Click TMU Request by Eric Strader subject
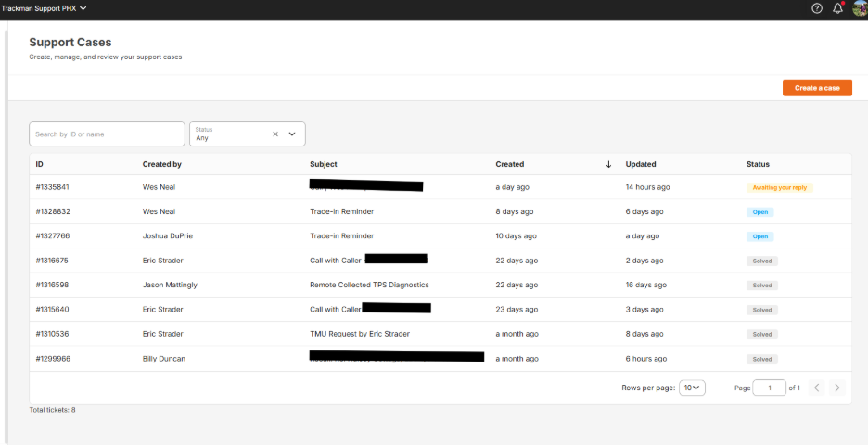This screenshot has width=868, height=445. tap(360, 334)
